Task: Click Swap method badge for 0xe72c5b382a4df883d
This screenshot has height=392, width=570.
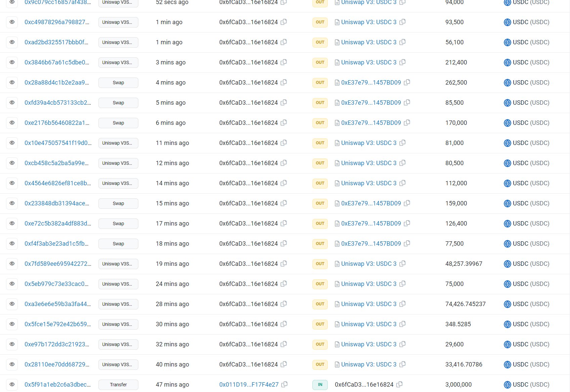Action: 118,224
